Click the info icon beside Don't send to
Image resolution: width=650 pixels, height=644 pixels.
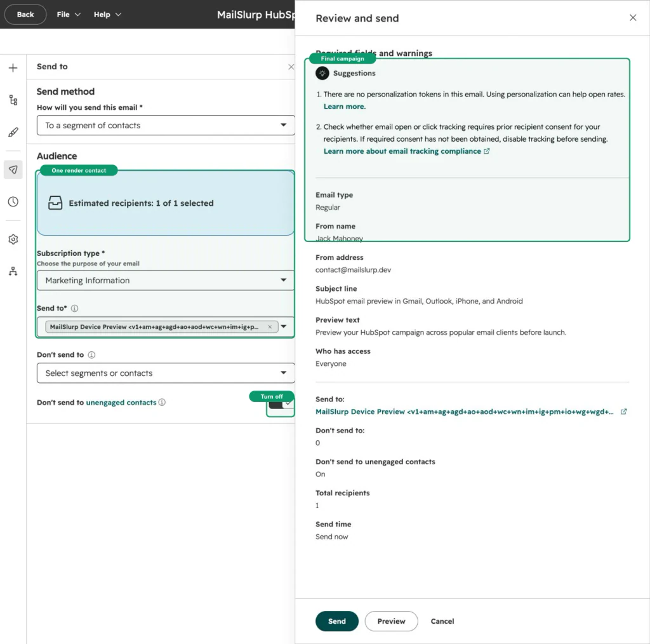coord(91,354)
